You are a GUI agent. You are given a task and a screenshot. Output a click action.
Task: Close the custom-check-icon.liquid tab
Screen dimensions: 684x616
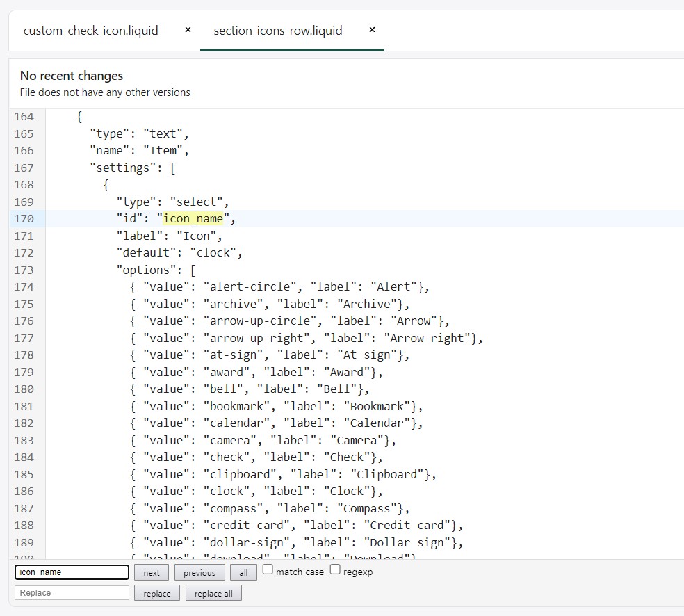pos(188,30)
